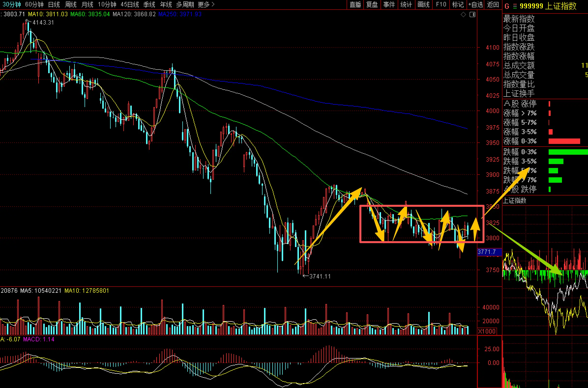Click the 涨幅 0-3% row label
Screen dimensions: 588x388
coord(520,141)
